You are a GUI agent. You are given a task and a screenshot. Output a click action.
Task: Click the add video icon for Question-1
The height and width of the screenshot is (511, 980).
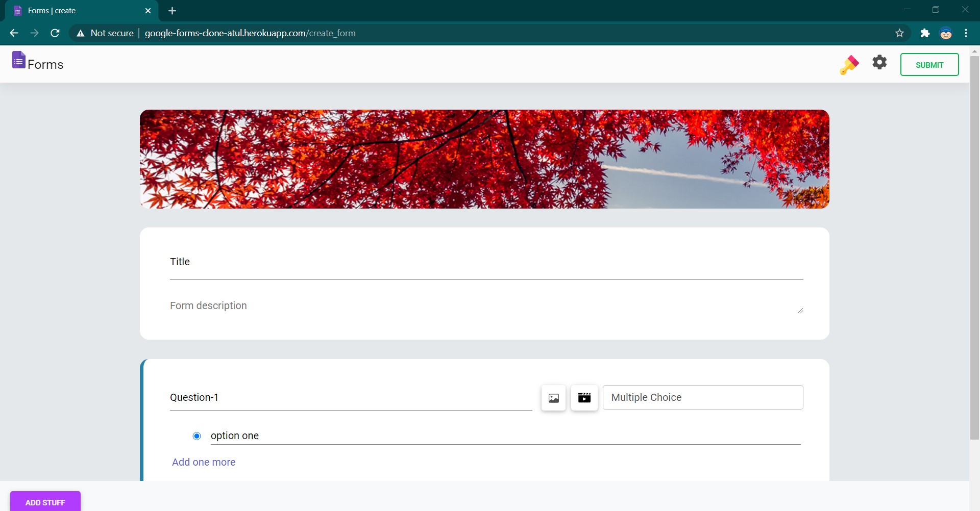[584, 398]
